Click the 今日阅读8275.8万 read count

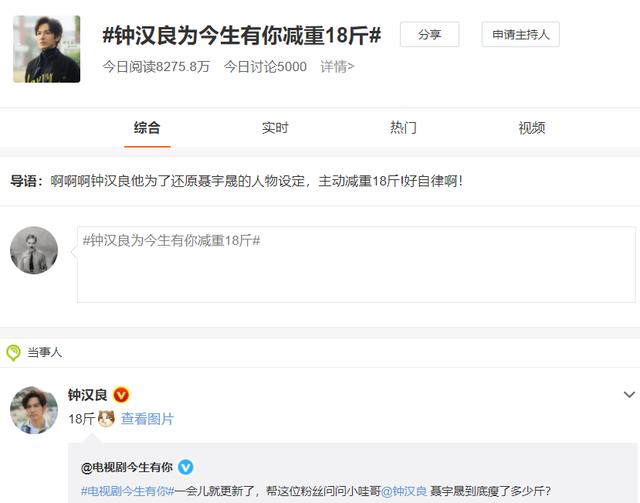click(x=156, y=66)
